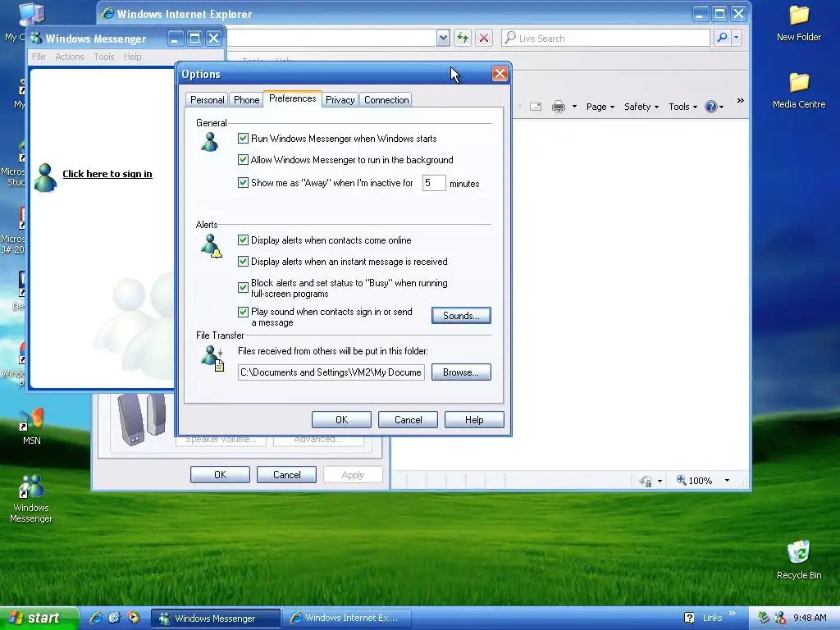This screenshot has height=630, width=840.
Task: Open the Tools dropdown in IE toolbar
Action: tap(682, 107)
